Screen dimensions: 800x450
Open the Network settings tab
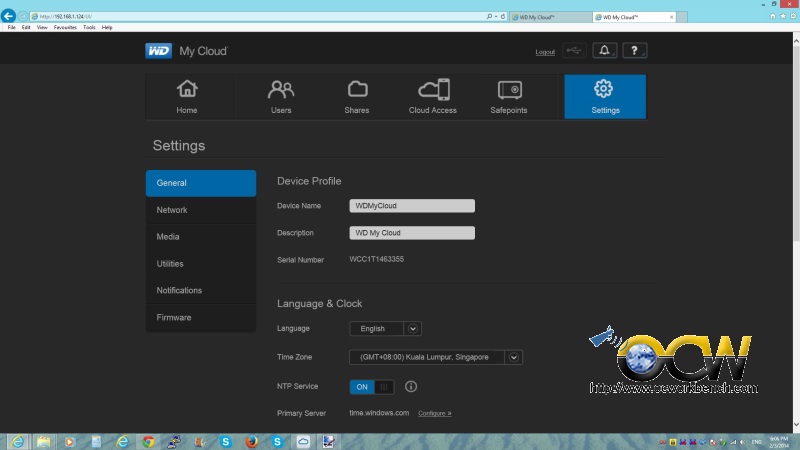coord(201,210)
